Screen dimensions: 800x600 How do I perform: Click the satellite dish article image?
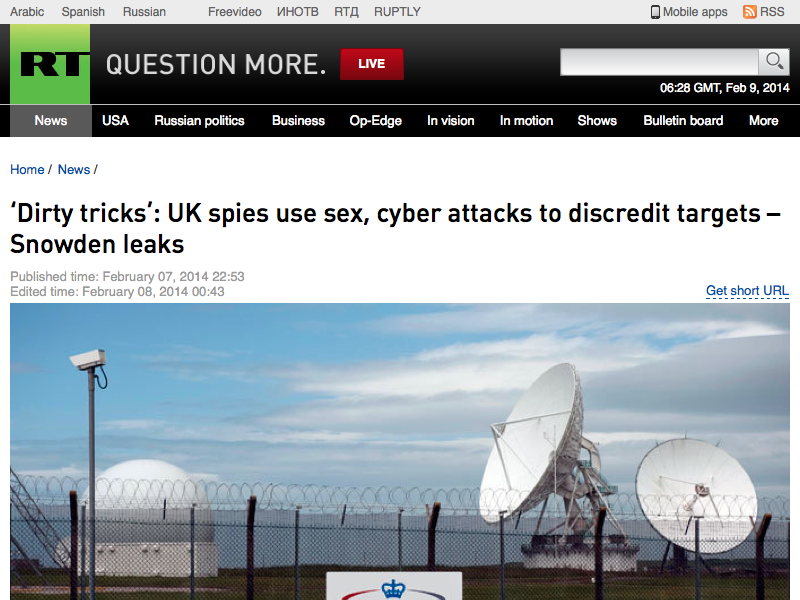[x=400, y=452]
